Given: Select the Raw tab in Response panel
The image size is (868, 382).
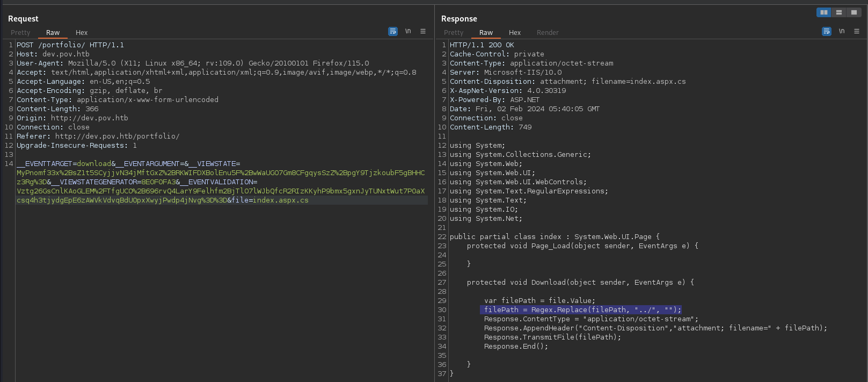Looking at the screenshot, I should [x=486, y=33].
